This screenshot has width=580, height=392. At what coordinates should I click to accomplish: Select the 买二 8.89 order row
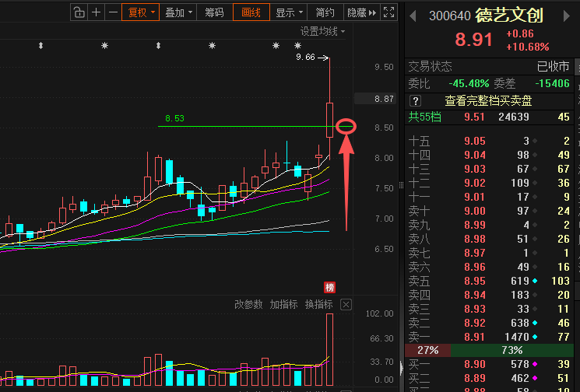coord(490,378)
